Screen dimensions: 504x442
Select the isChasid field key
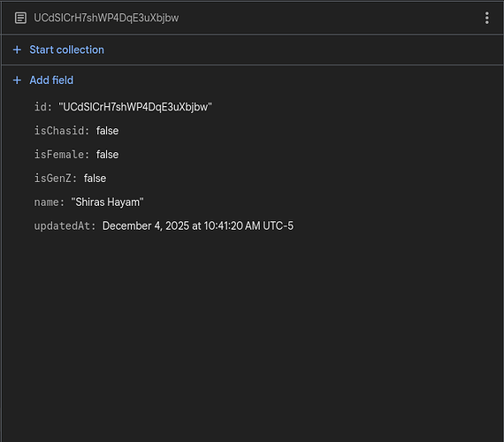[61, 131]
